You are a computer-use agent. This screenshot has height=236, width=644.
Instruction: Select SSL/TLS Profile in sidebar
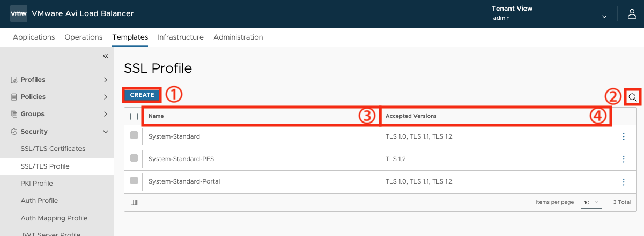45,166
